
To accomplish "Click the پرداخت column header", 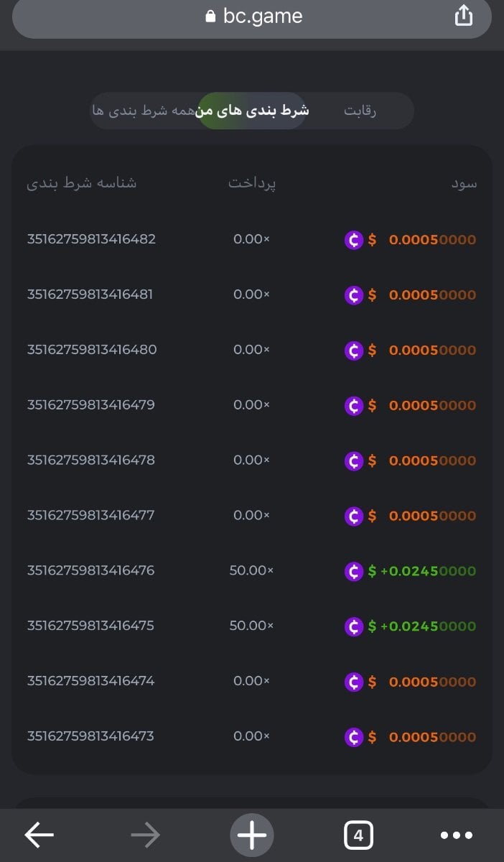I will 252,183.
